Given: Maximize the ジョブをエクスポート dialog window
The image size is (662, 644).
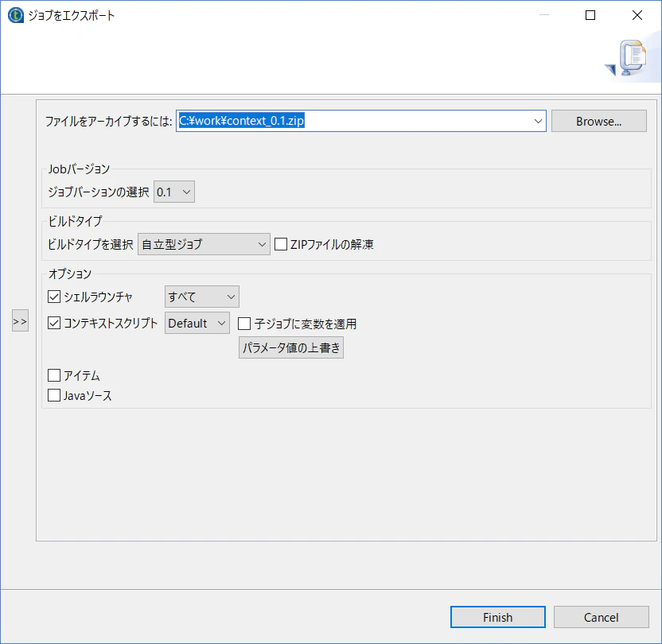Looking at the screenshot, I should 590,15.
